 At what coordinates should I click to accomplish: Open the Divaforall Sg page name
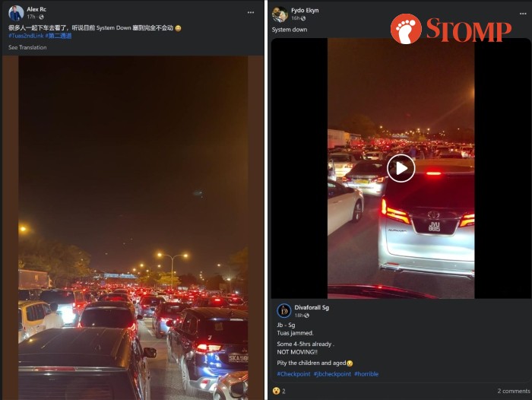point(312,307)
